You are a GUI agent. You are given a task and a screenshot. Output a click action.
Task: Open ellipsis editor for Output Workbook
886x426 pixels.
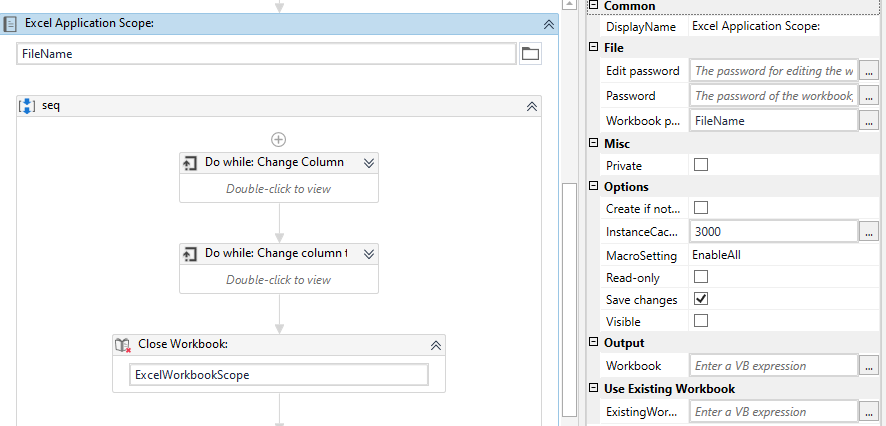[x=869, y=366]
